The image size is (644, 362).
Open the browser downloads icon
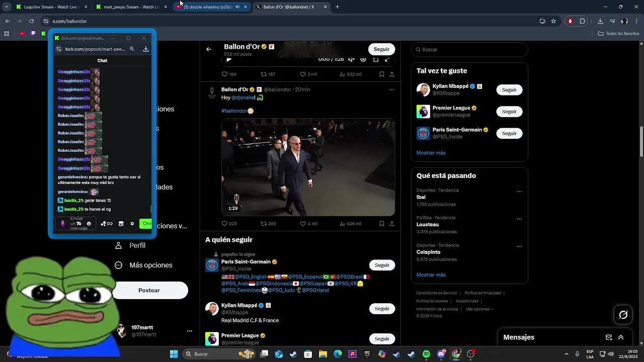[600, 21]
